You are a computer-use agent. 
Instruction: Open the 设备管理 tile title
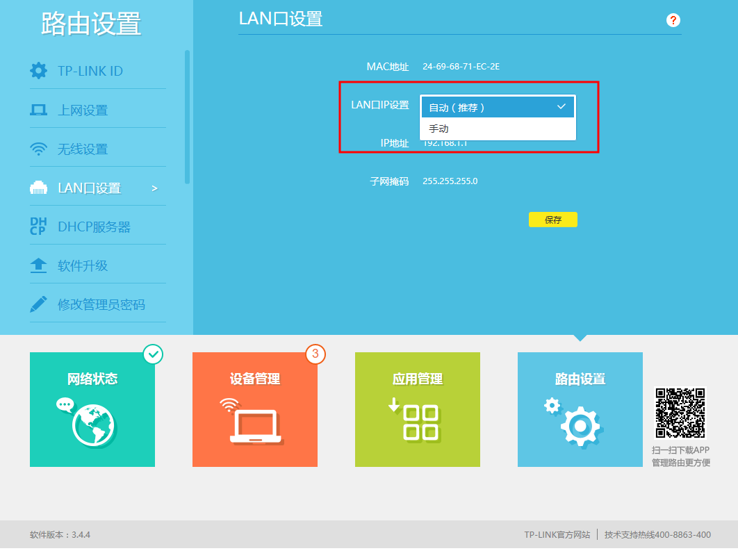coord(255,379)
